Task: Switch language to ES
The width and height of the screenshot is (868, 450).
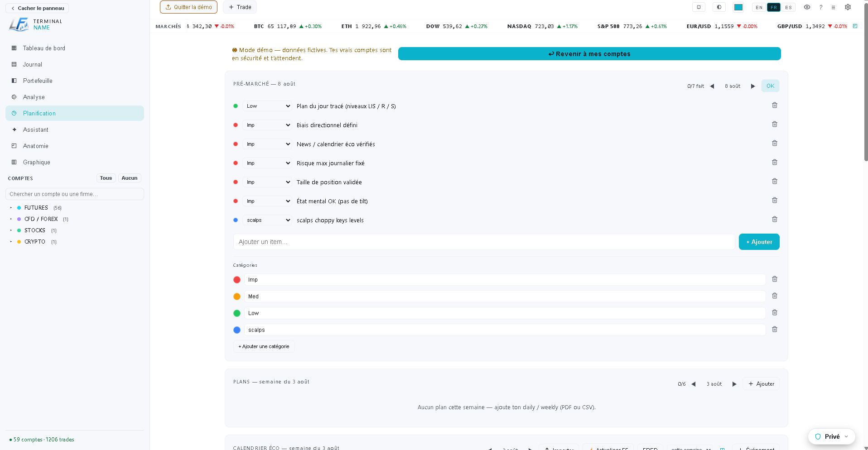Action: coord(788,7)
